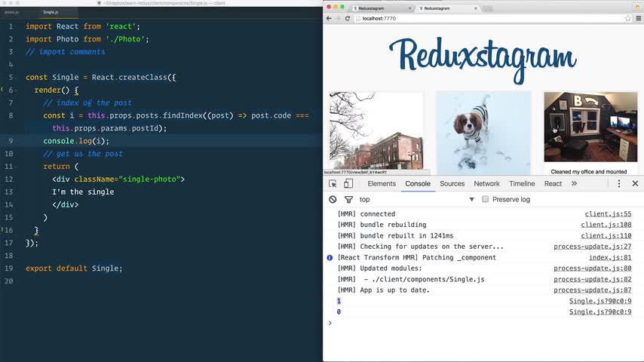Show more DevTools tabs with the chevron
The width and height of the screenshot is (644, 362).
574,184
